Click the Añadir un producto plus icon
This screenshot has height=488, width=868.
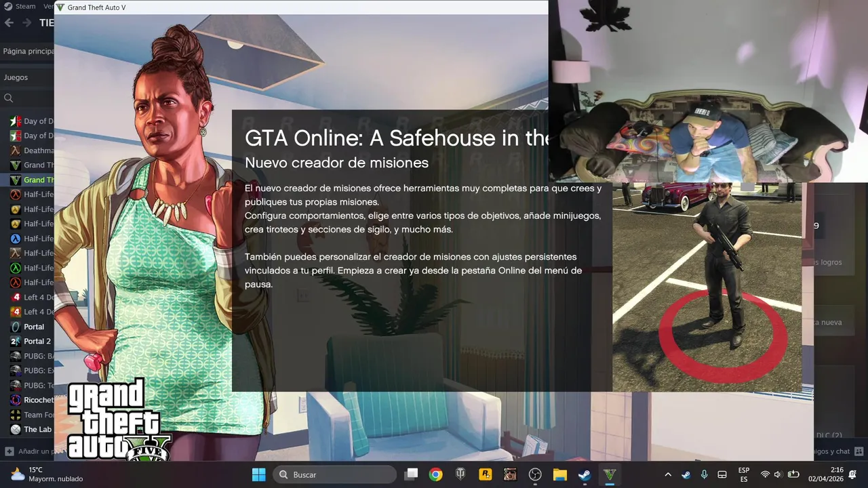(9, 451)
